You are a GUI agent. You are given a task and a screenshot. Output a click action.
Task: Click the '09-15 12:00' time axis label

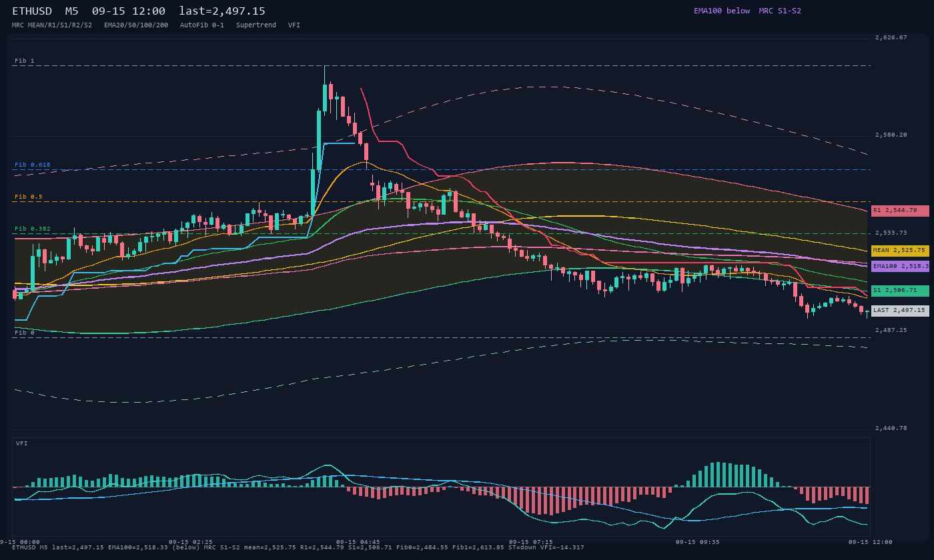pos(870,542)
